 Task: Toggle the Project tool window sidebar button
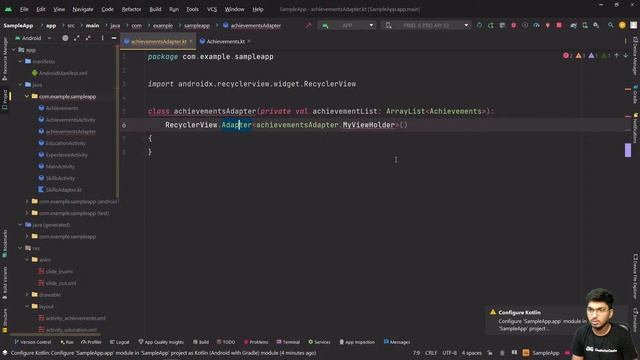coord(5,100)
